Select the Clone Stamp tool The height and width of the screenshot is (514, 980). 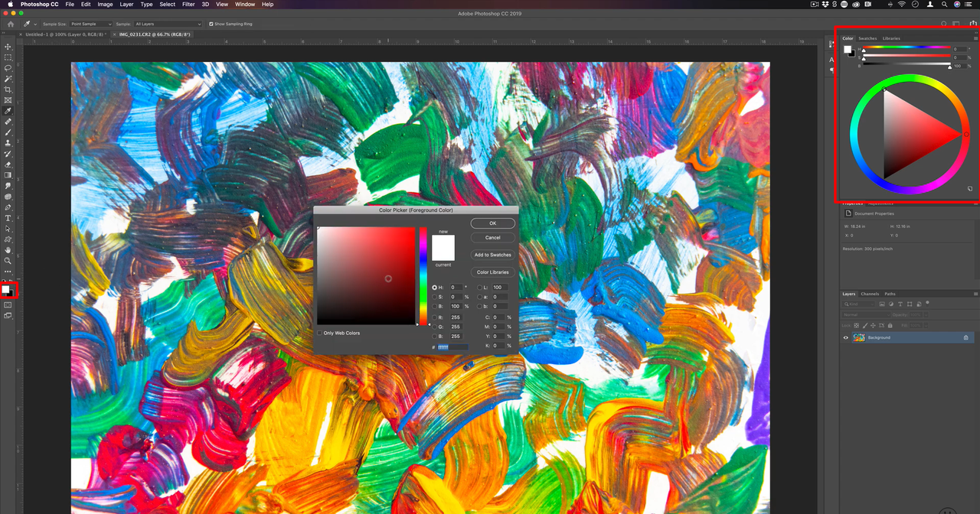[8, 143]
